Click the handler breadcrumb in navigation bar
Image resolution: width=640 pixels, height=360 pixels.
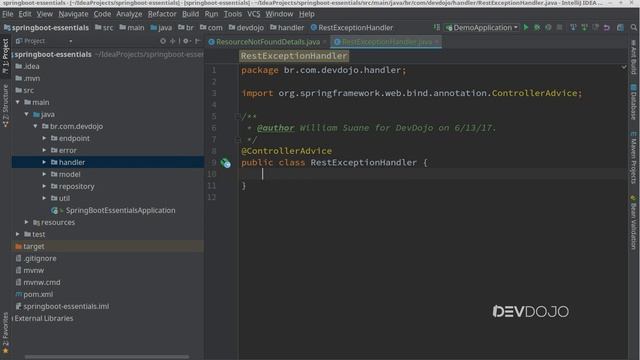click(287, 28)
